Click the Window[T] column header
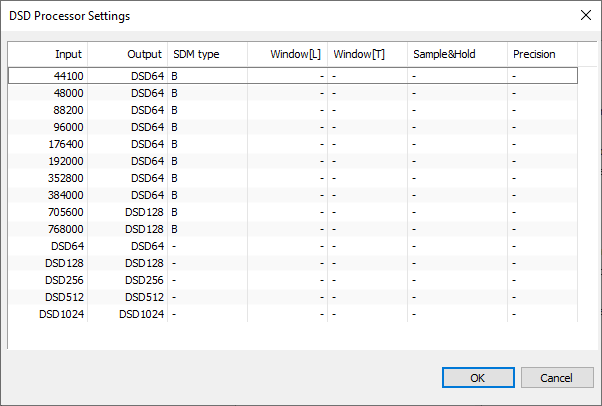The height and width of the screenshot is (406, 602). (x=367, y=54)
